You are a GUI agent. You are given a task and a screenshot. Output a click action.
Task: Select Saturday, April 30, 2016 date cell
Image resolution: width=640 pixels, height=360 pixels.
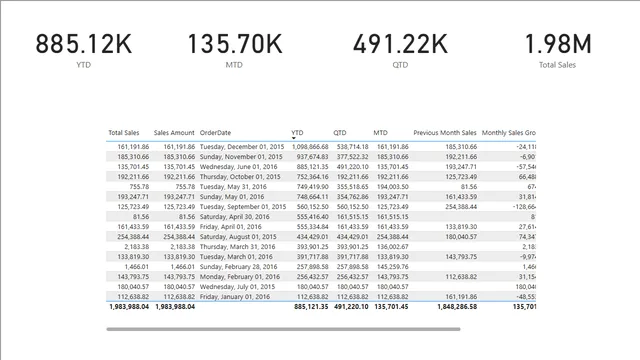click(x=235, y=217)
